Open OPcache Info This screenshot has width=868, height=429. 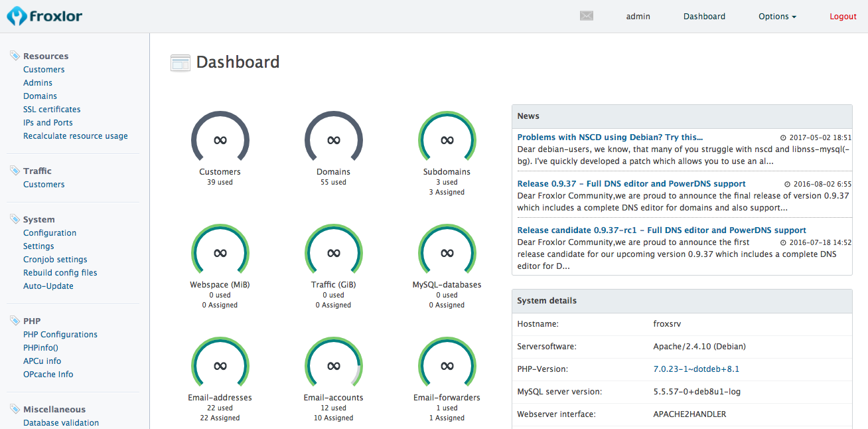48,375
